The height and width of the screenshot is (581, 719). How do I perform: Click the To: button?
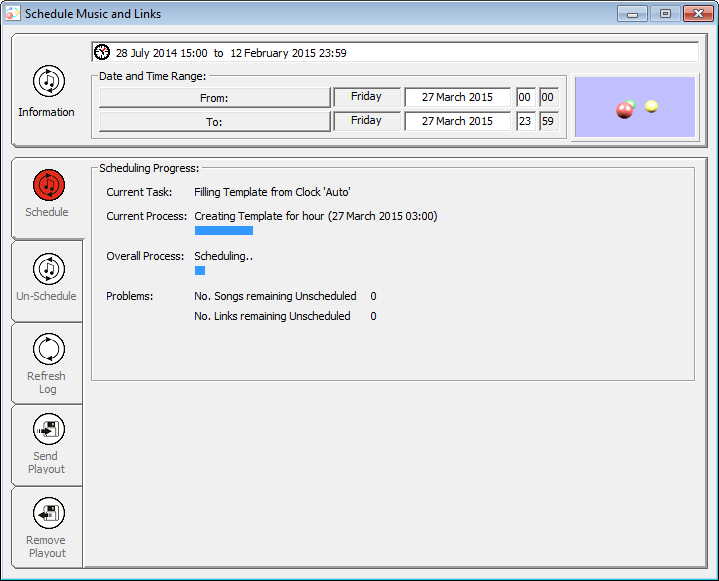click(x=214, y=122)
